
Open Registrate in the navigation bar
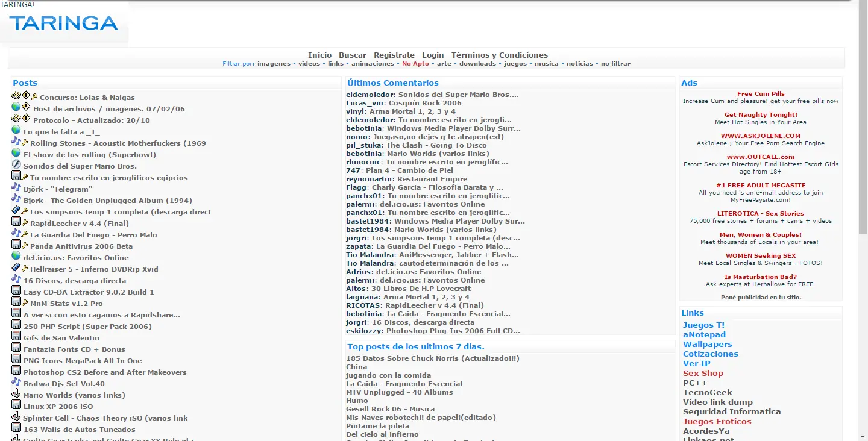coord(394,55)
